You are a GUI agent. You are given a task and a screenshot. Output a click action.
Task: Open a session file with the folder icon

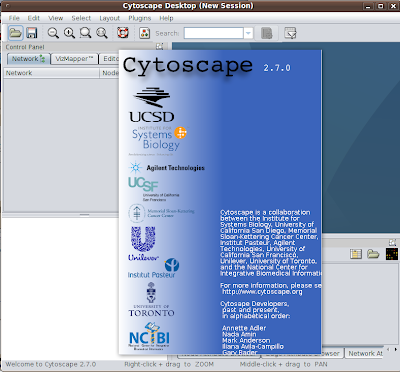pyautogui.click(x=15, y=33)
